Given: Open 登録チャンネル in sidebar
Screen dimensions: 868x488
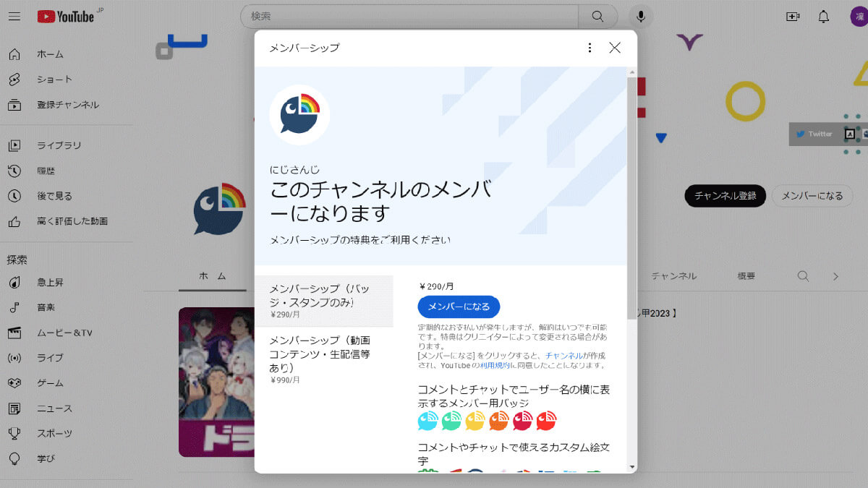Looking at the screenshot, I should (x=67, y=105).
